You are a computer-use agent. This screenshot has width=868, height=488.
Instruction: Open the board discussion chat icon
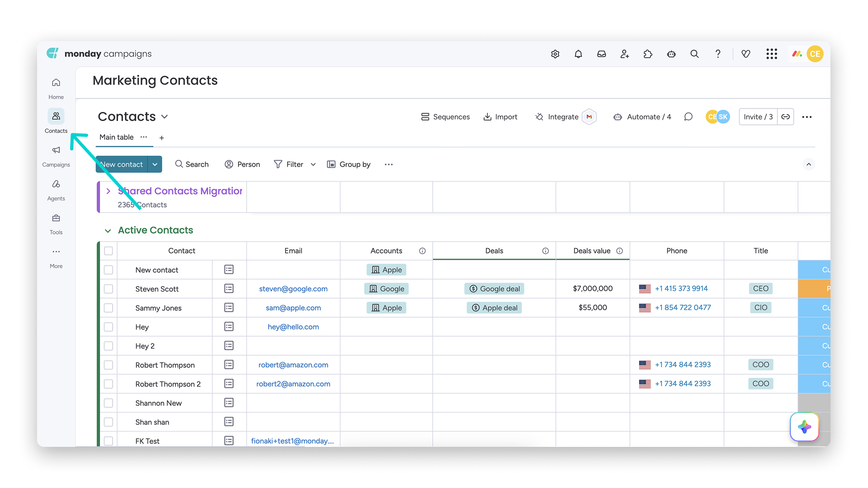[688, 117]
